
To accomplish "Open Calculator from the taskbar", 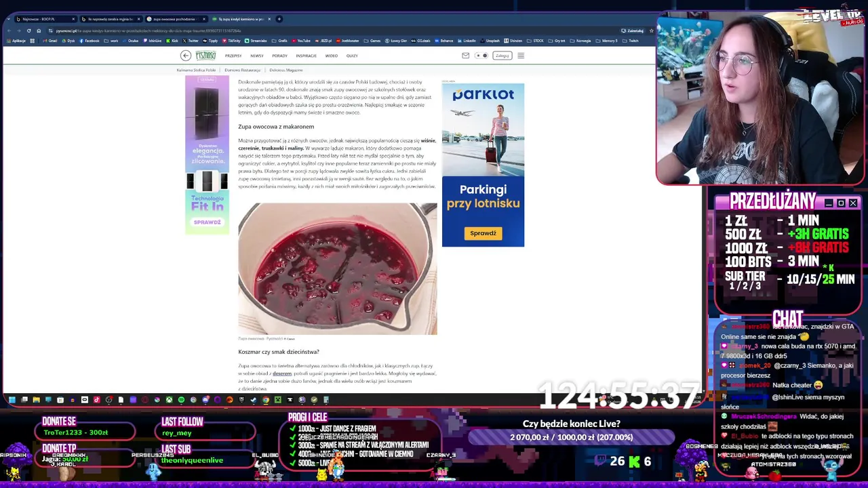I will [x=326, y=400].
